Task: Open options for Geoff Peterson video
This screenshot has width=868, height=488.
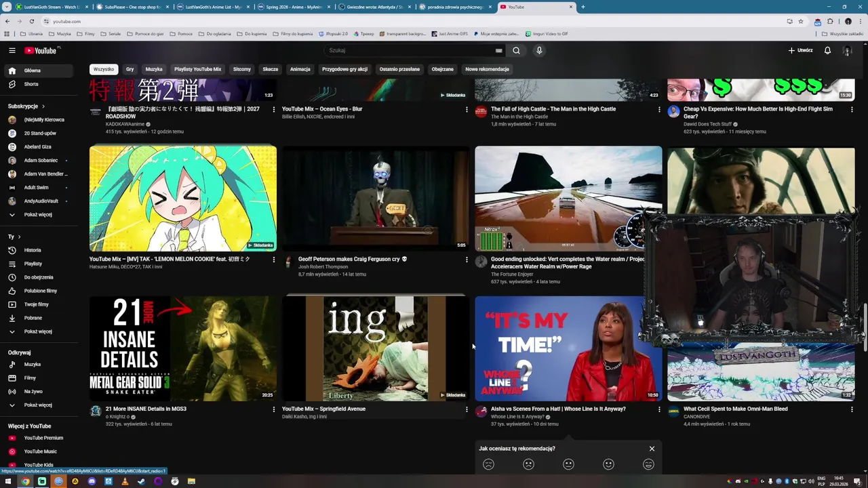Action: pyautogui.click(x=467, y=260)
